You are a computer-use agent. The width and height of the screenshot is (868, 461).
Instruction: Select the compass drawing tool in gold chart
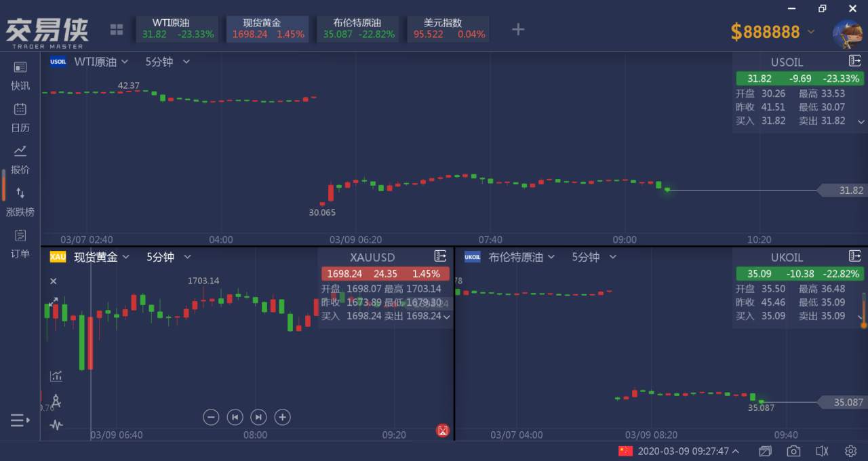pyautogui.click(x=56, y=401)
